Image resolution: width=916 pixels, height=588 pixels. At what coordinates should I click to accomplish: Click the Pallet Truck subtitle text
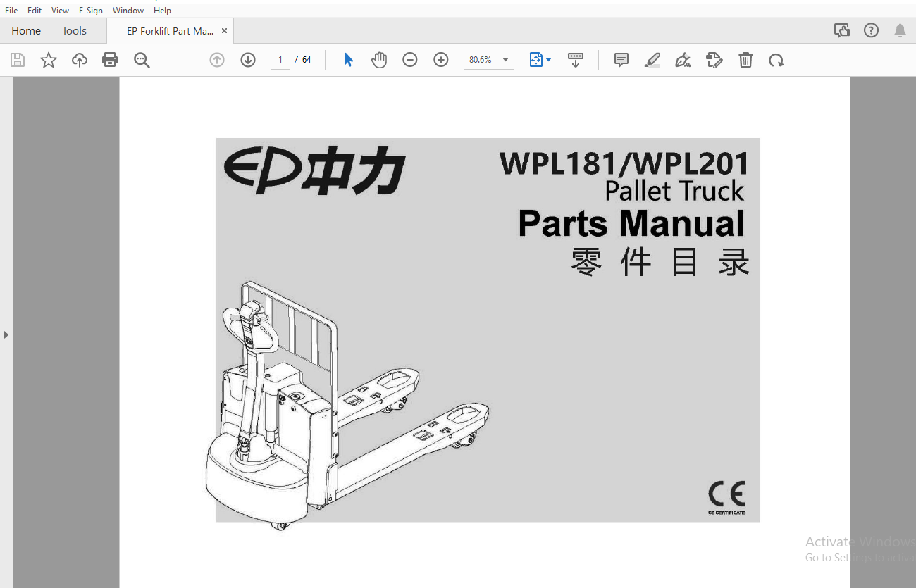(674, 192)
